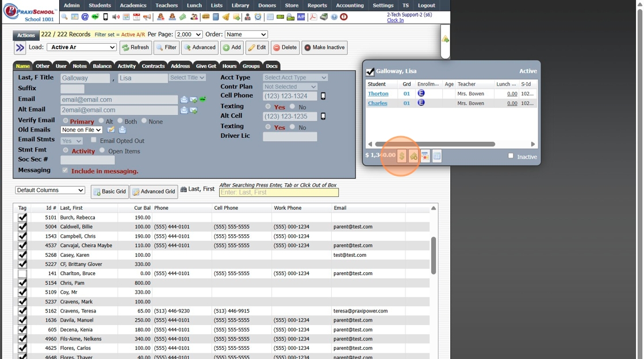The width and height of the screenshot is (644, 359).
Task: Click the blue help question icon
Action: 334,17
